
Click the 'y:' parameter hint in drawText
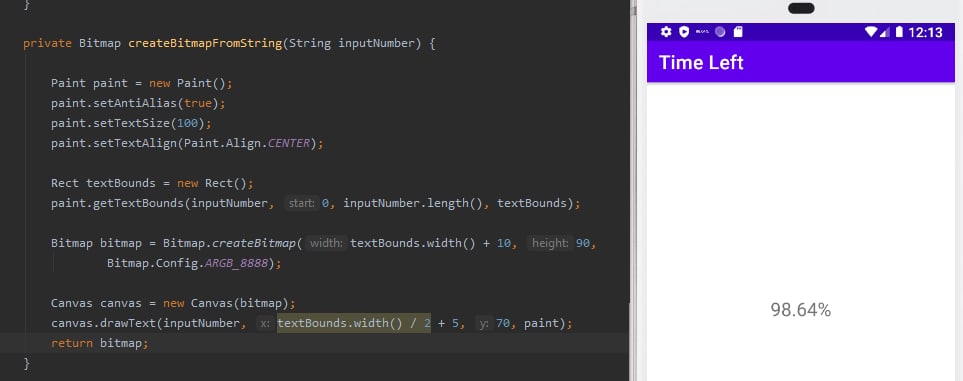coord(484,323)
